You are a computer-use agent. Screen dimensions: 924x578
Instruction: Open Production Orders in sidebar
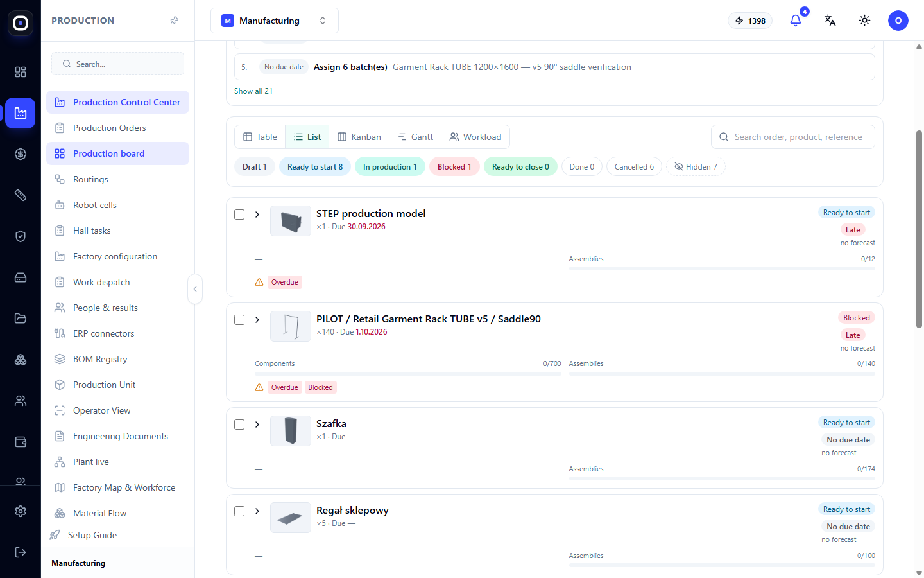click(x=117, y=128)
